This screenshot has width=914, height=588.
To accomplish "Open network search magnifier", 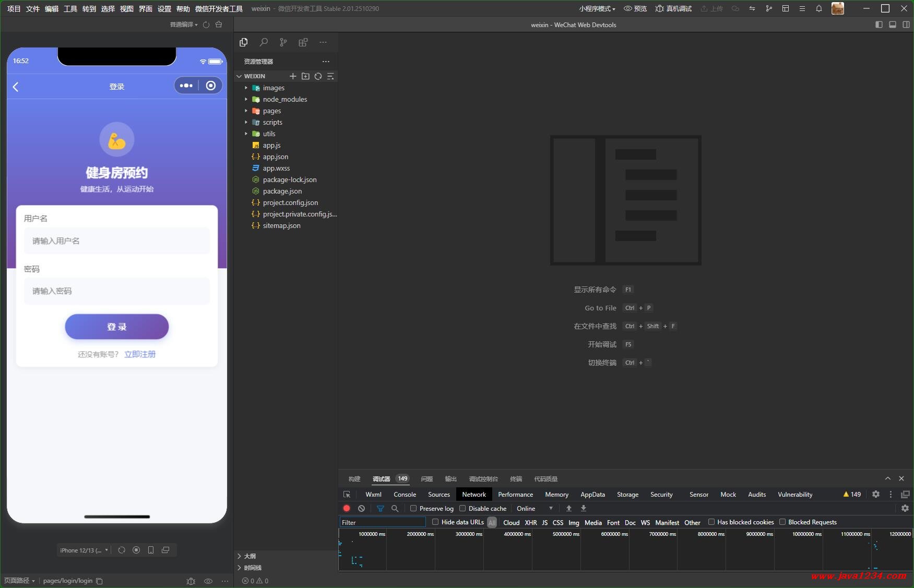I will click(395, 508).
